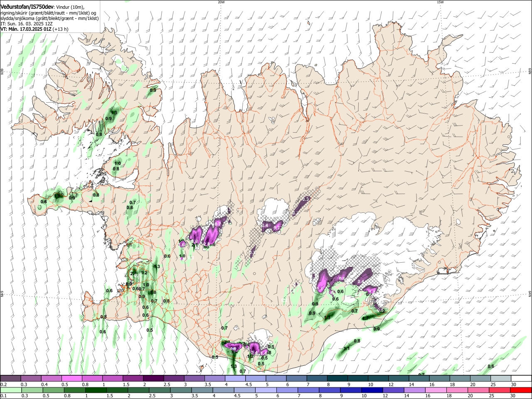532x399 pixels.
Task: Pick the coral red 25–30 rain scale swatch
Action: [499, 390]
